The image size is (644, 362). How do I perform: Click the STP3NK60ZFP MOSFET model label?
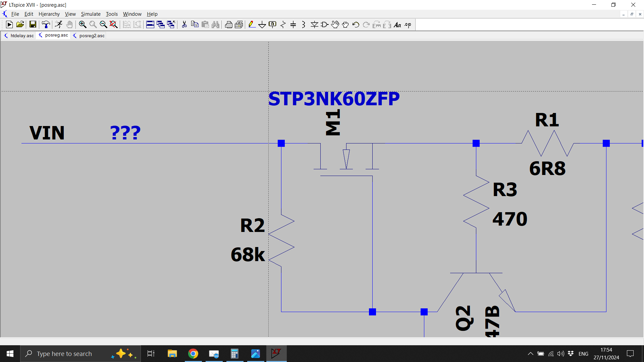point(334,99)
